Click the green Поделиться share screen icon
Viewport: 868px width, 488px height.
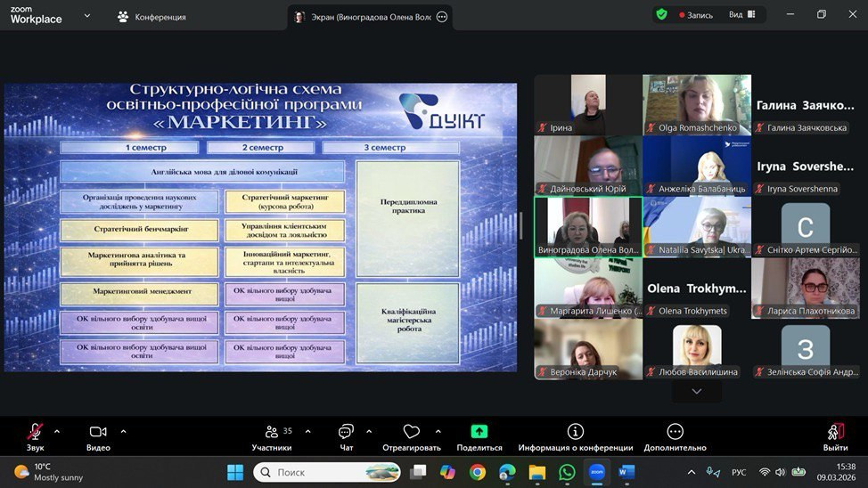coord(479,432)
